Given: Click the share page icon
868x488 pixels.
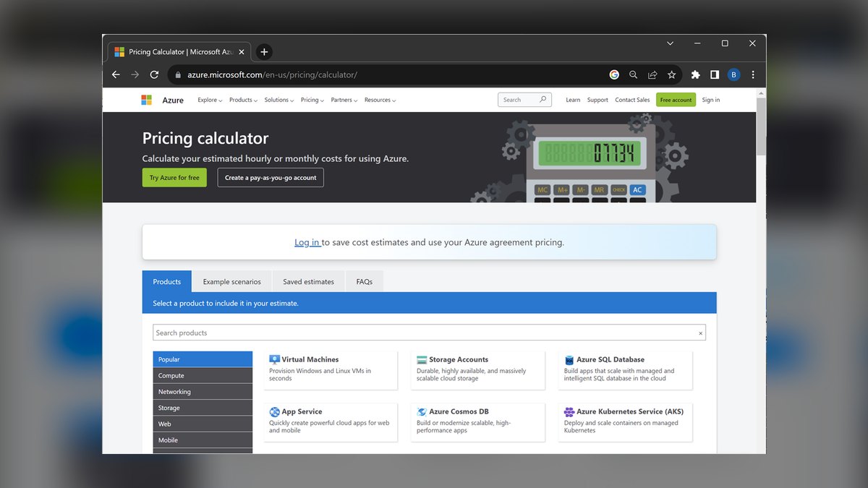Looking at the screenshot, I should point(652,74).
